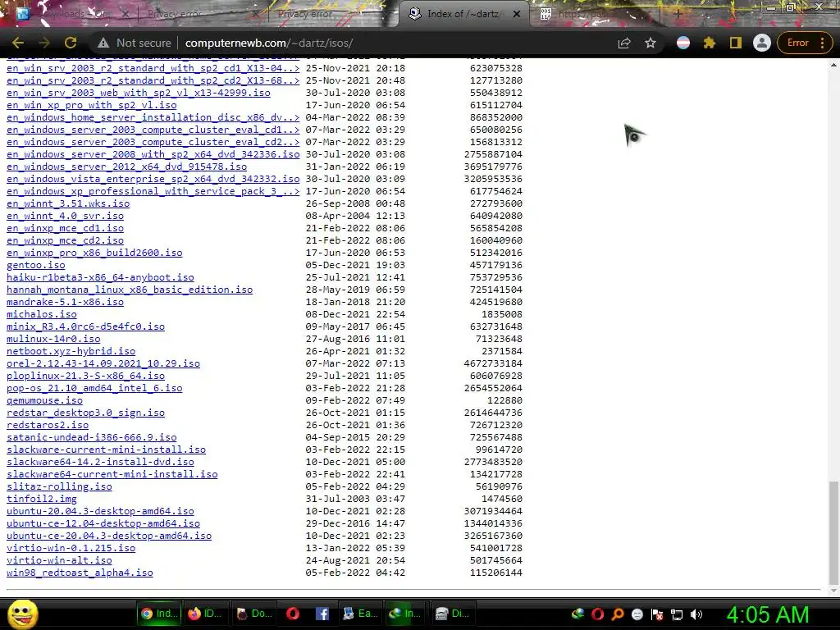The image size is (840, 630).
Task: Open the mandrake-5.1-x86.iso link
Action: (65, 302)
